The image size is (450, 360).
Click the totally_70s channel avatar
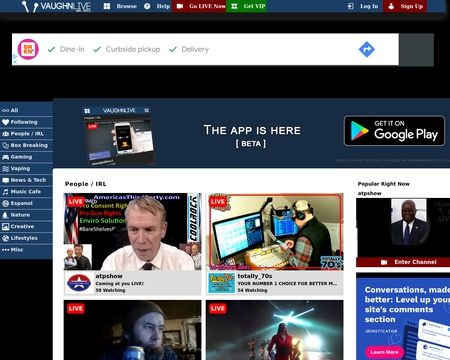click(x=221, y=283)
